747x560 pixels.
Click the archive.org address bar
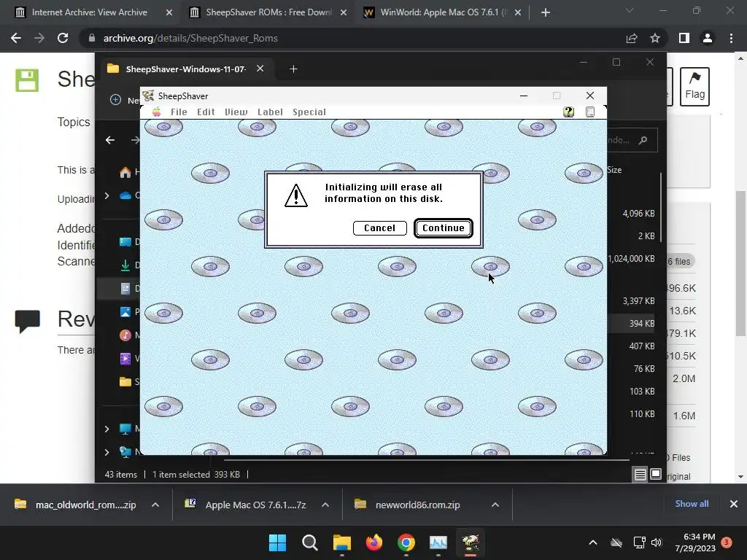coord(352,38)
